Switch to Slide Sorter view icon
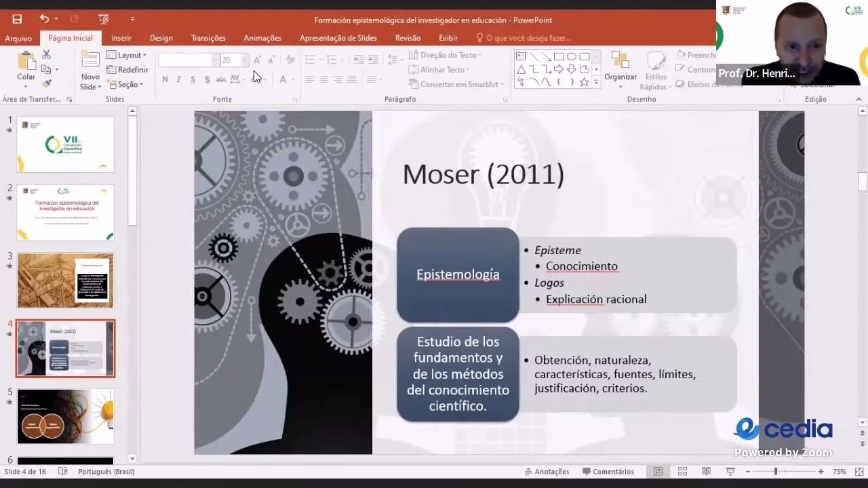Viewport: 868px width, 488px height. point(682,471)
